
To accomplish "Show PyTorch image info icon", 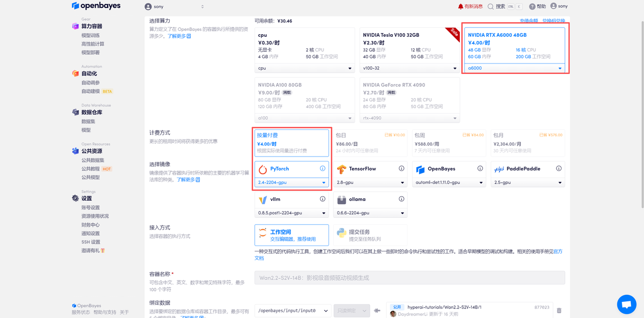I will pos(323,169).
